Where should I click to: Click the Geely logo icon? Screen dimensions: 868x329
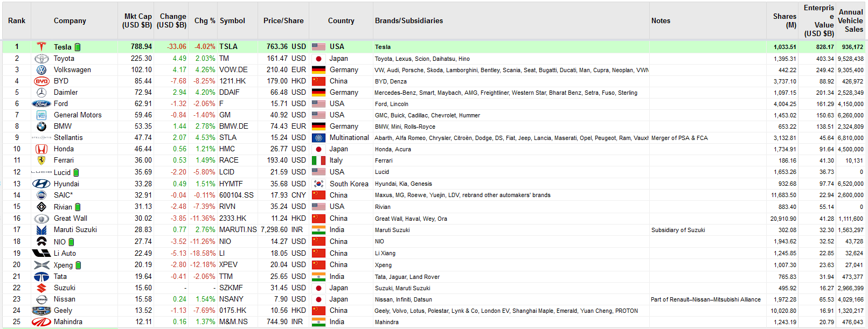41,311
